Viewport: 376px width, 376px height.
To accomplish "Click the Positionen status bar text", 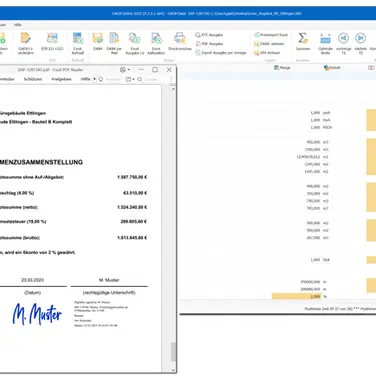I will pos(340,309).
